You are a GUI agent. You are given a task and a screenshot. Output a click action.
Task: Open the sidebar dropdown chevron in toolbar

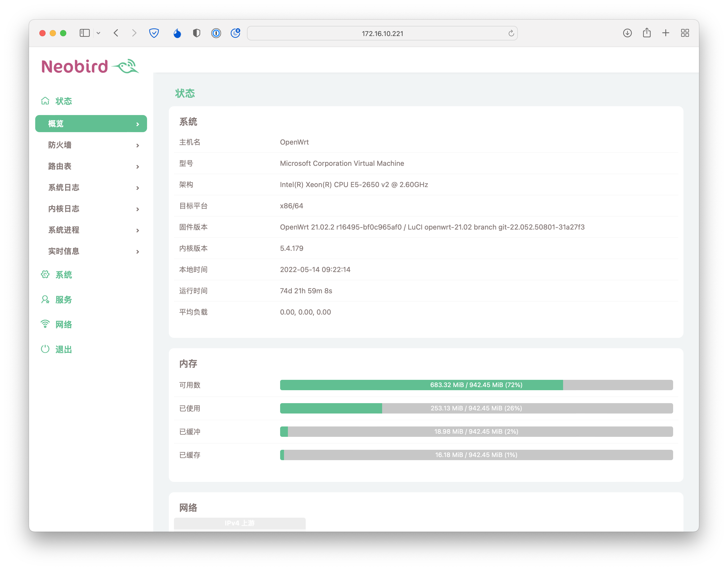(98, 33)
